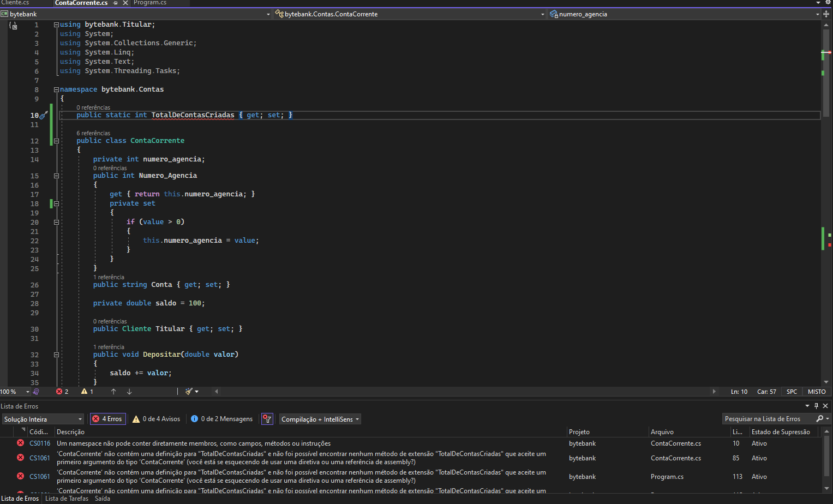Close the ContaCorrente.cs tab
833x504 pixels.
coord(125,3)
